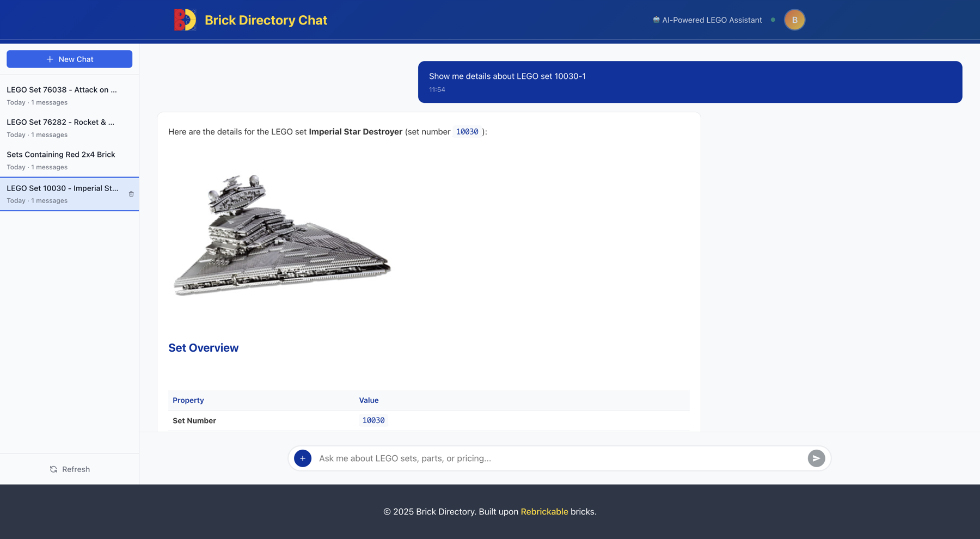Select the LEGO Set 10030 Imperial chat
980x539 pixels.
(x=62, y=194)
